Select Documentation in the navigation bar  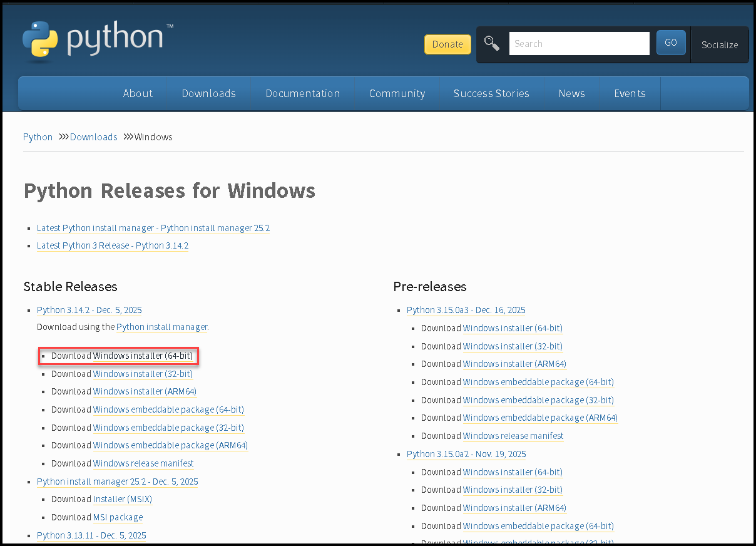point(302,93)
